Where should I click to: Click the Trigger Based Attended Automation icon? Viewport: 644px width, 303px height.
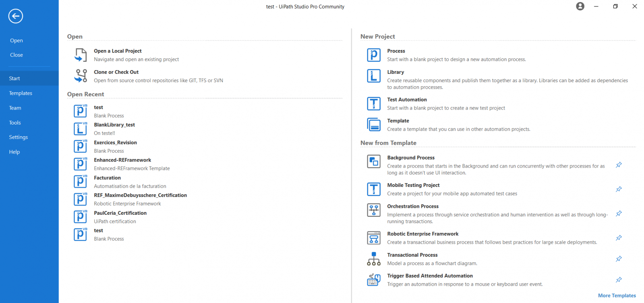click(x=373, y=280)
